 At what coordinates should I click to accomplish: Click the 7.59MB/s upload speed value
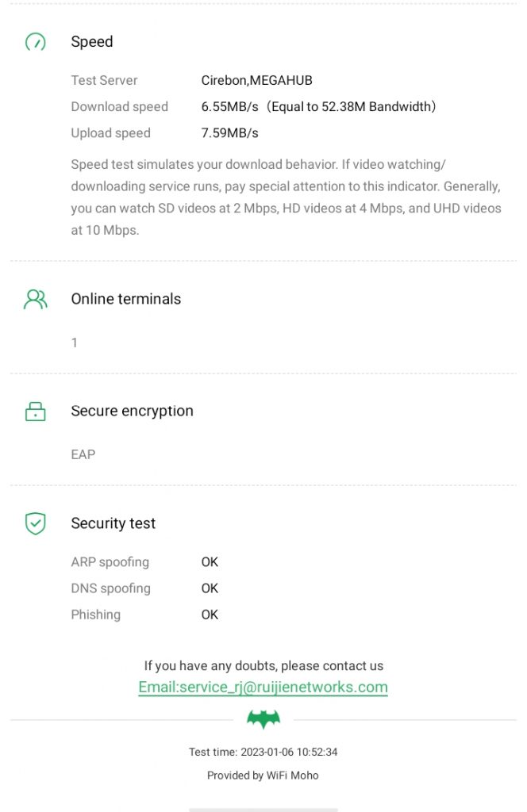pos(229,132)
